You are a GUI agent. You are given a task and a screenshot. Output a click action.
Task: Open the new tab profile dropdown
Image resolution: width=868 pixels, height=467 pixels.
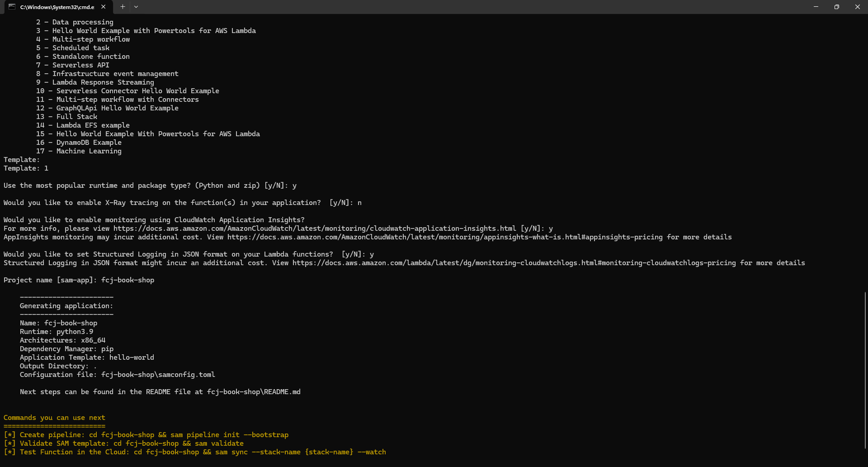[x=136, y=7]
